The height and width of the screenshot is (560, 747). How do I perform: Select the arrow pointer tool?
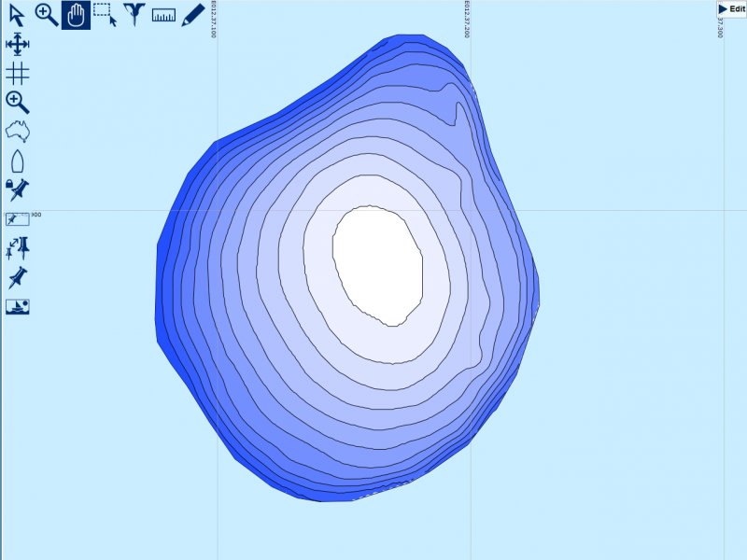[x=17, y=16]
